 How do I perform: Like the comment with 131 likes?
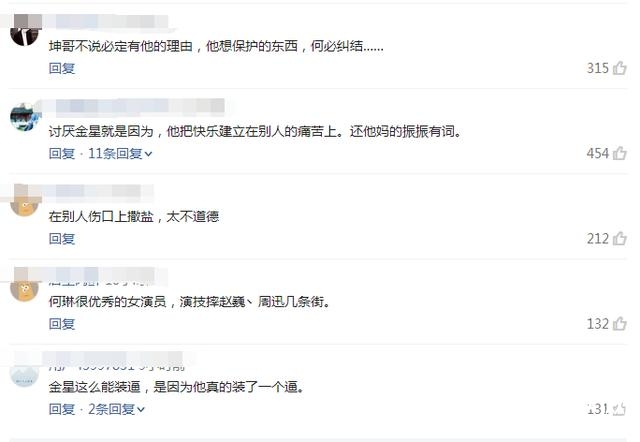point(620,409)
